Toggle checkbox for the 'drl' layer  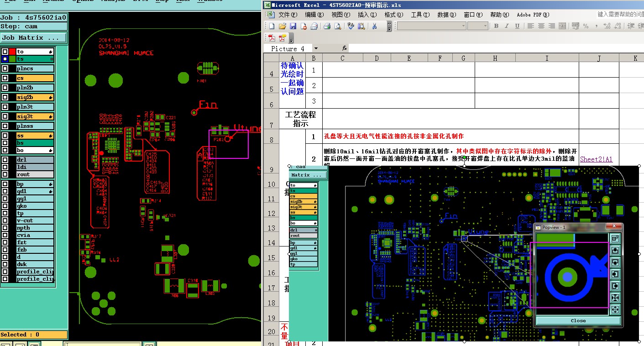tap(5, 160)
